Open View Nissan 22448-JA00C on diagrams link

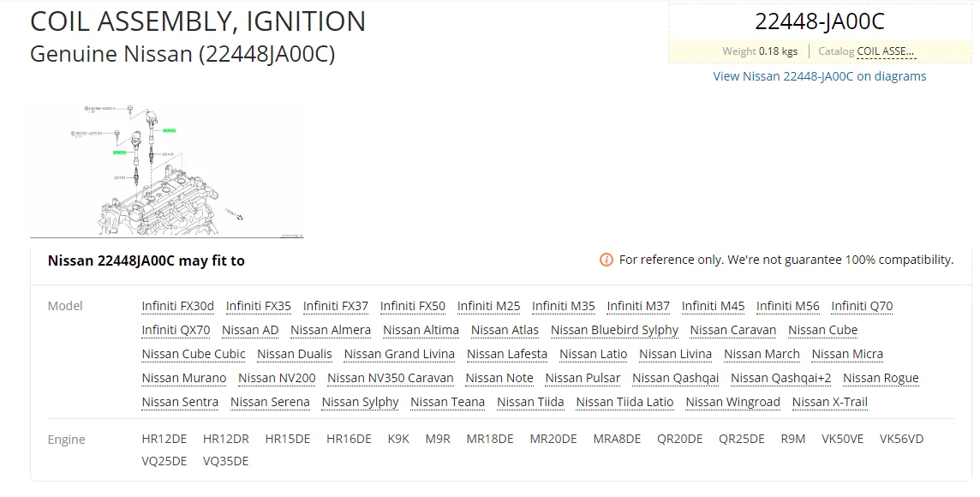pyautogui.click(x=819, y=76)
